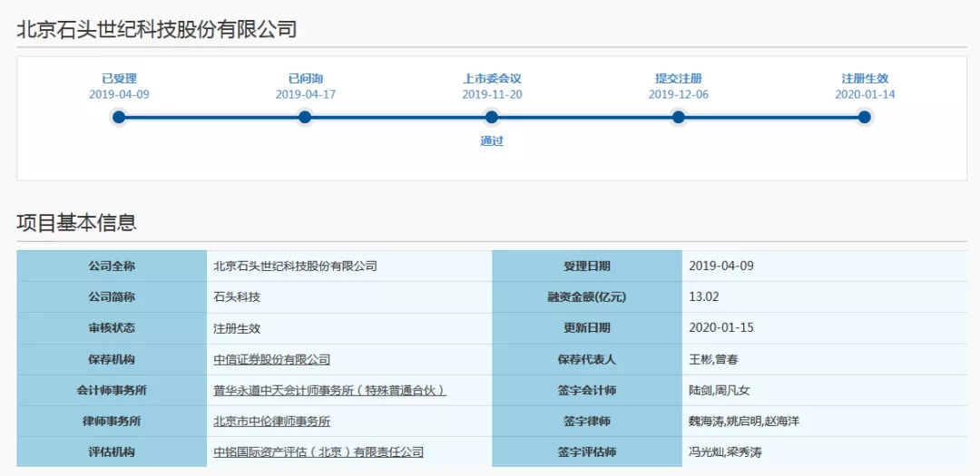Select the 上市委会议 timeline node dot
The width and height of the screenshot is (980, 476).
[x=492, y=117]
